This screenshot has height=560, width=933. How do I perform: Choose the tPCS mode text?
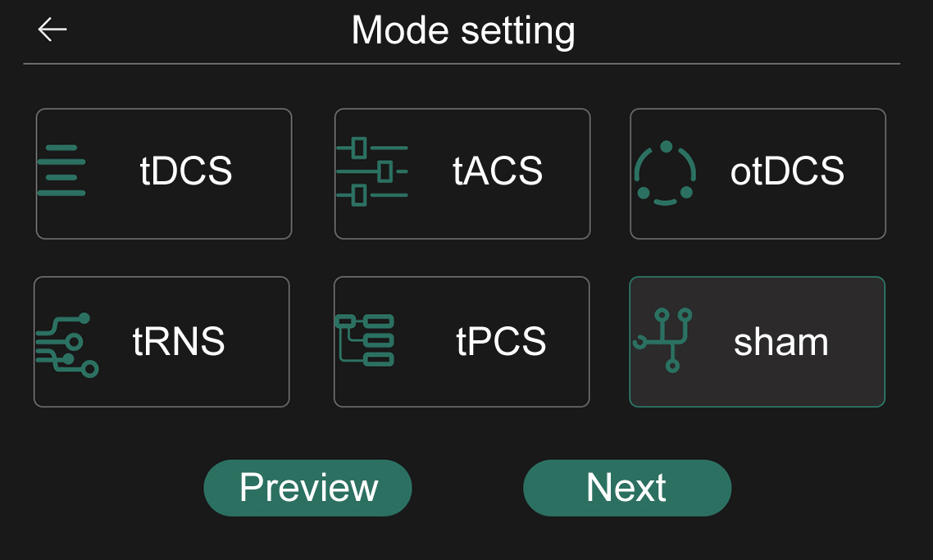pos(501,341)
